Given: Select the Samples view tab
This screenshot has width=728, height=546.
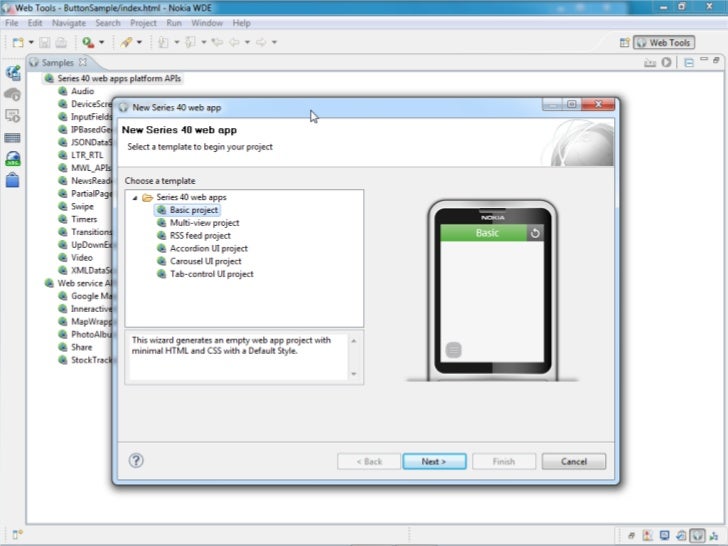Looking at the screenshot, I should tap(57, 63).
